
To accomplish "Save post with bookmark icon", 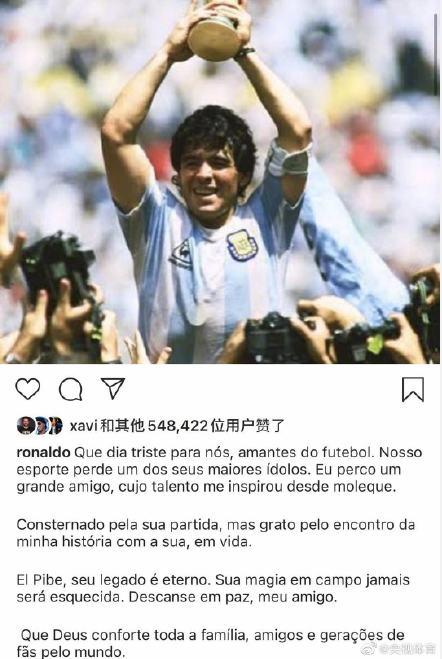I will (413, 389).
